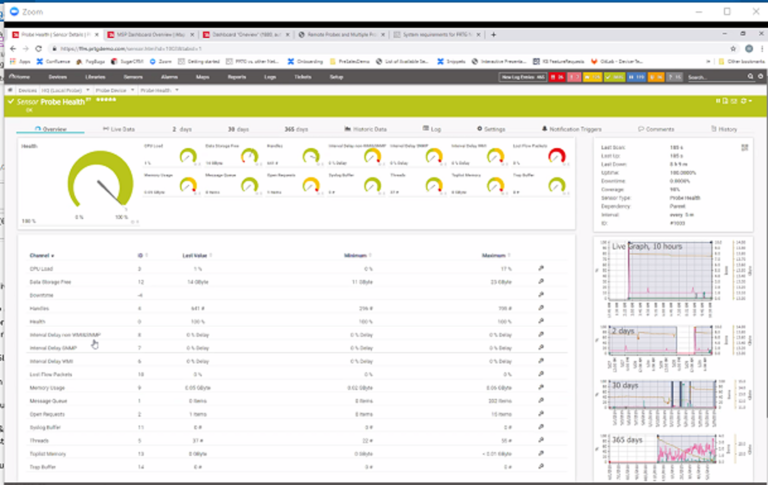768x485 pixels.
Task: Open the sensor Settings tab
Action: tap(491, 129)
